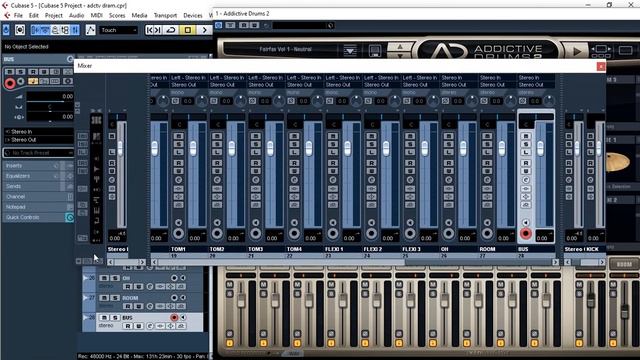Toggle monitor on ROOM track in list
This screenshot has height=360, width=640.
(183, 298)
